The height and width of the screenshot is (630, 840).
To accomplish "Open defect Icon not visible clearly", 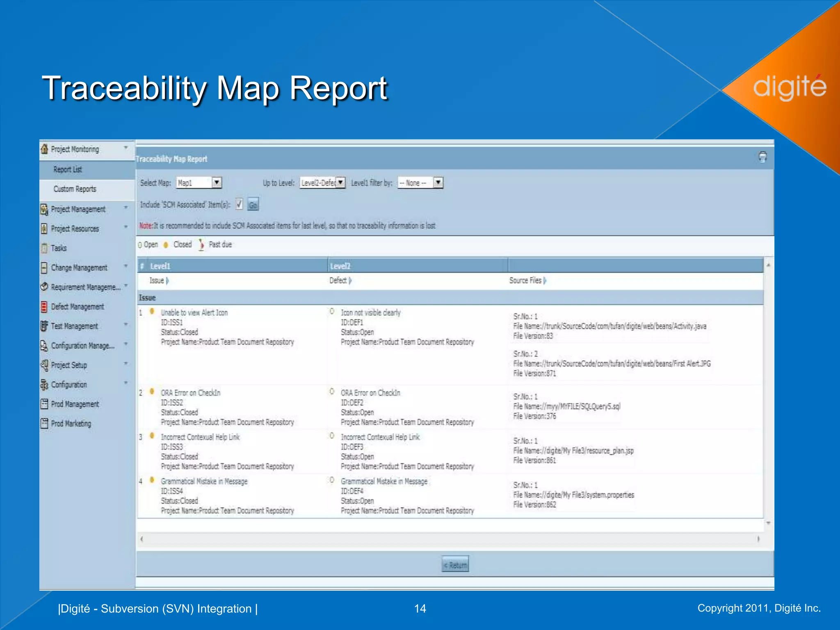I will point(370,313).
